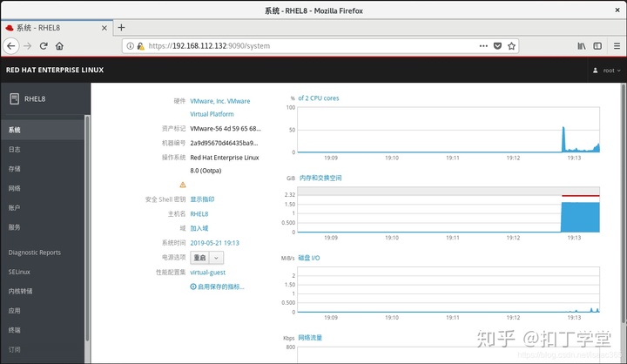
Task: Click the warning triangle under operating system
Action: click(x=183, y=185)
